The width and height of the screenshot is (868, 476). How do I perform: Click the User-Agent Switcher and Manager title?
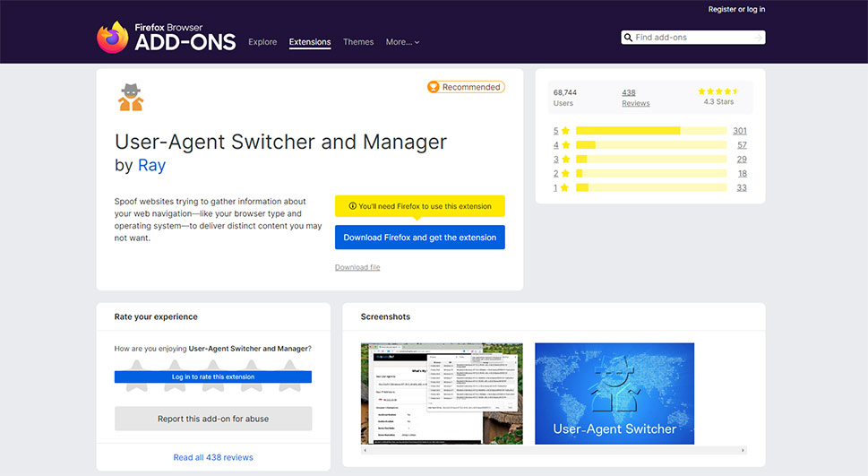280,142
